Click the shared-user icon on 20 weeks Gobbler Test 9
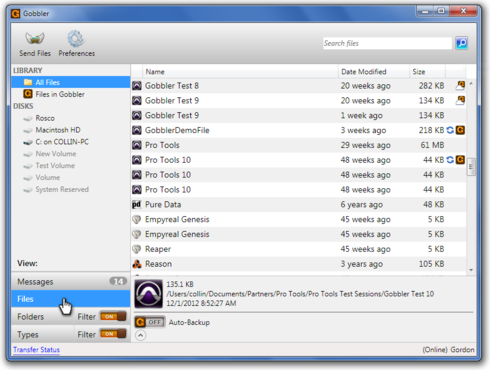 pyautogui.click(x=460, y=100)
